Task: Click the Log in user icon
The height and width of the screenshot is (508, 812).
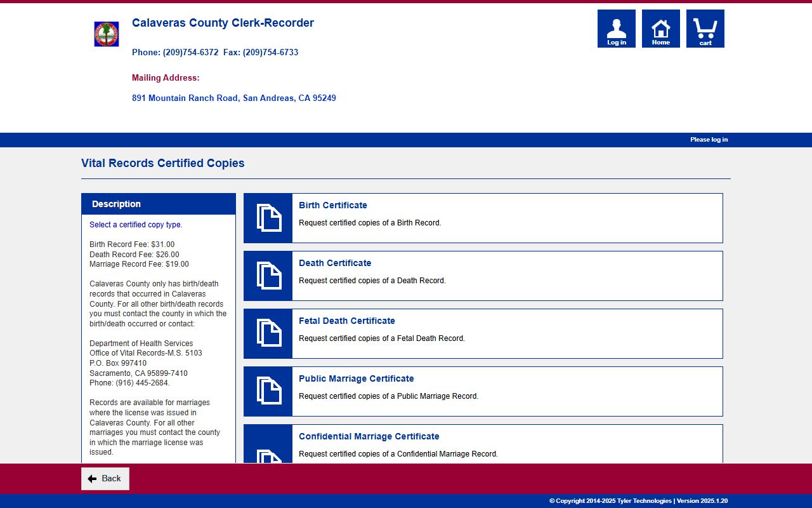Action: (x=617, y=29)
